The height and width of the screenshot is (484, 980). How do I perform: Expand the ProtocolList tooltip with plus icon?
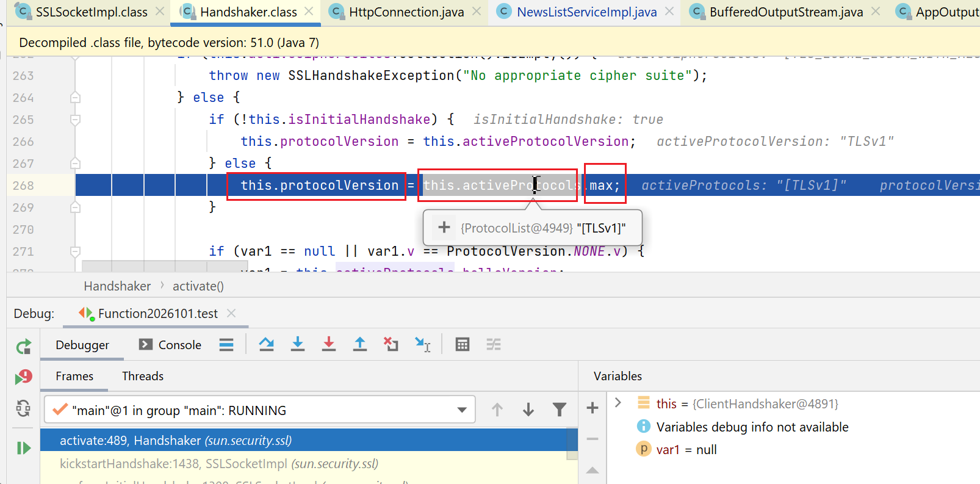pos(444,228)
